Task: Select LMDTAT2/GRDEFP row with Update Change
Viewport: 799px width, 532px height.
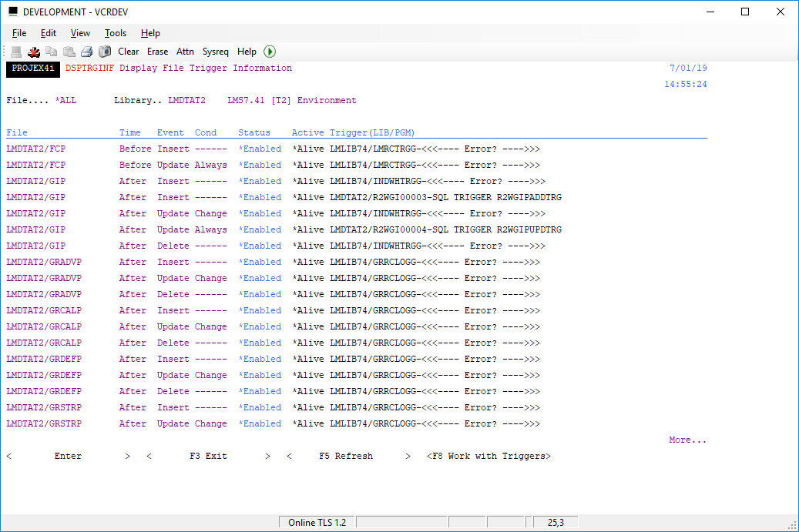Action: (x=273, y=375)
